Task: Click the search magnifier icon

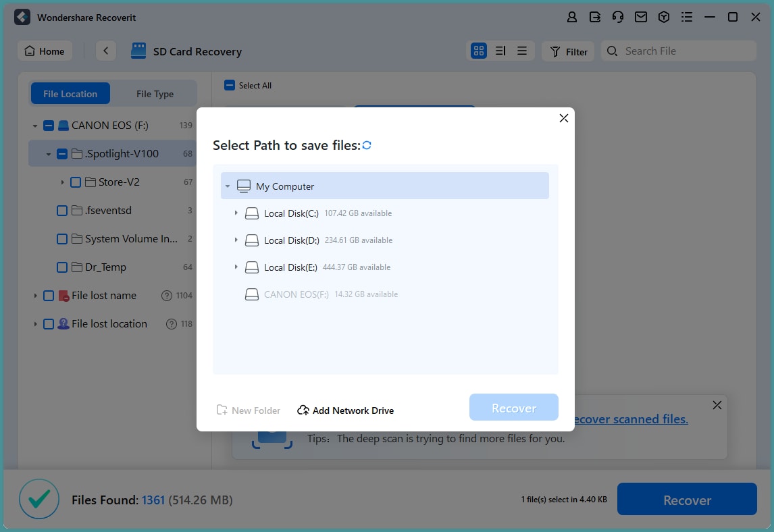Action: click(x=612, y=51)
